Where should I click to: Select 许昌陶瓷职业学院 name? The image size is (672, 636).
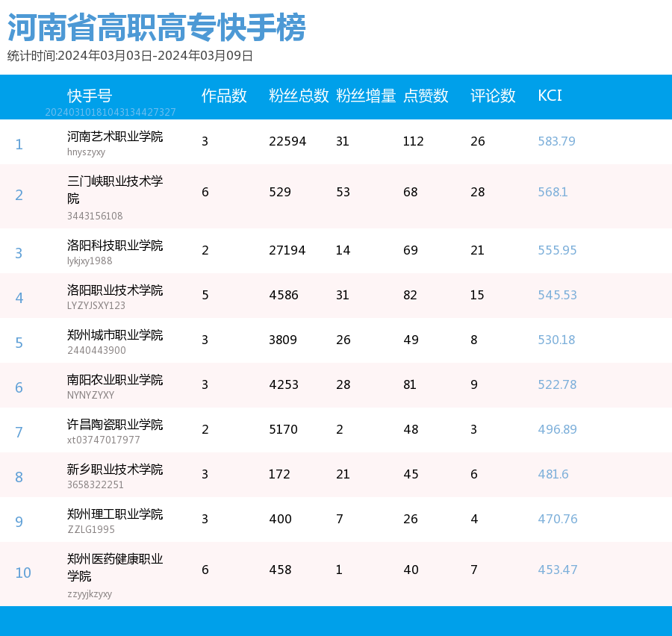[x=115, y=424]
